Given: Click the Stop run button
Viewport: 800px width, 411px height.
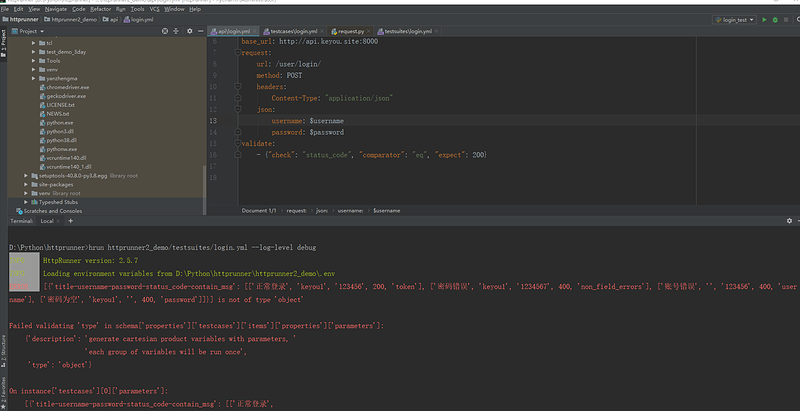Looking at the screenshot, I should [x=786, y=20].
